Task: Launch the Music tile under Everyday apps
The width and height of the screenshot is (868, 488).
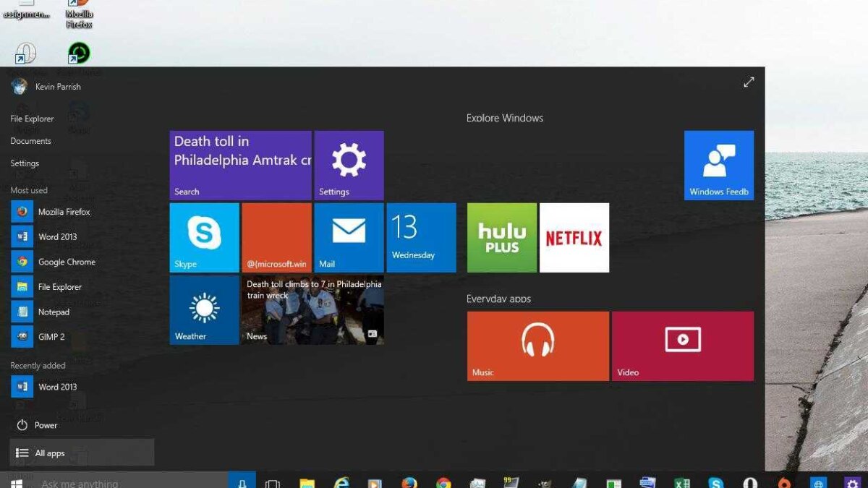Action: click(537, 345)
